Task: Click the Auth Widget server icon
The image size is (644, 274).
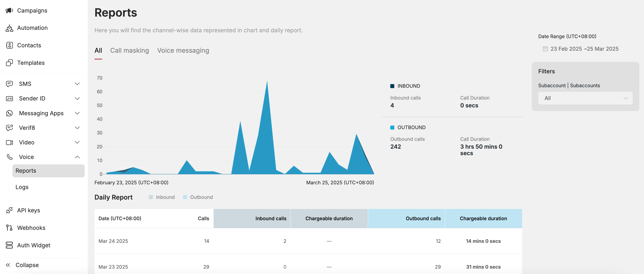Action: pyautogui.click(x=9, y=245)
